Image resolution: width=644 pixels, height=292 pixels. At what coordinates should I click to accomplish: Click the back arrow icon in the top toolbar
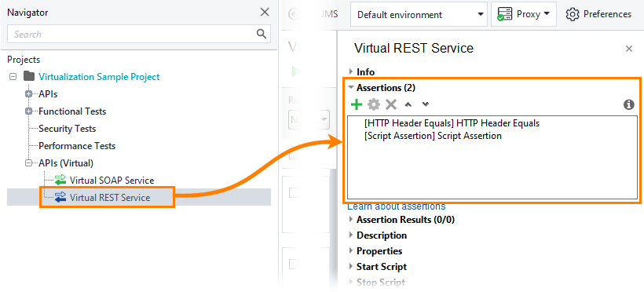294,14
